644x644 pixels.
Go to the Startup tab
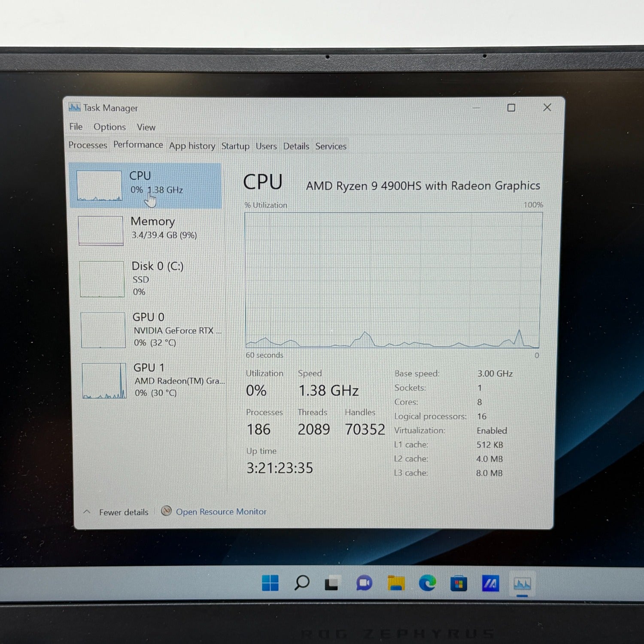pos(235,146)
